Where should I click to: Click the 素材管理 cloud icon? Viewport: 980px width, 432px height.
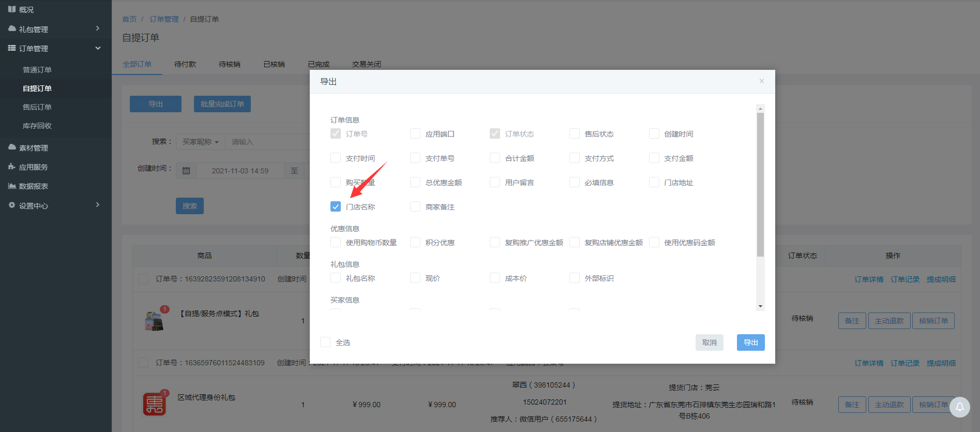pos(12,147)
